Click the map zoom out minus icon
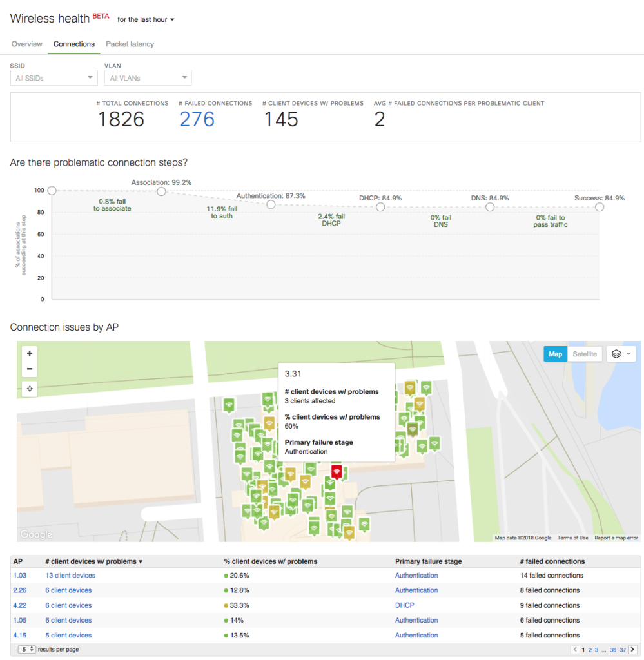The image size is (644, 660). coord(30,369)
